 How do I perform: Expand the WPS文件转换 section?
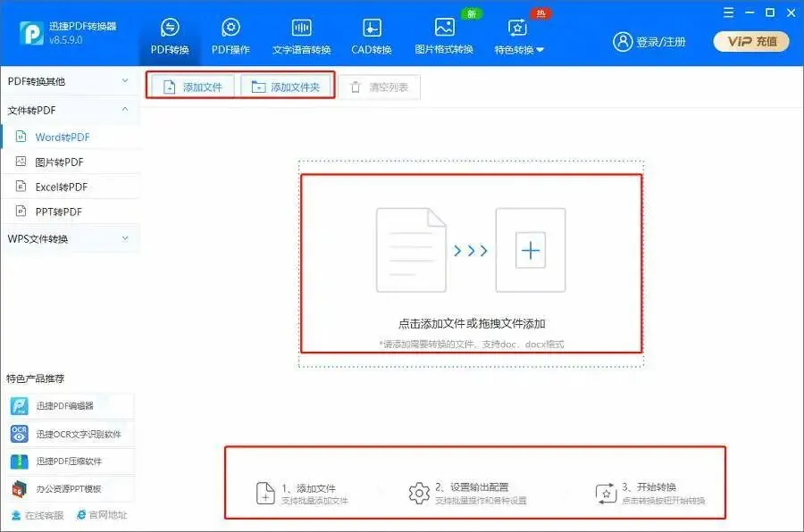70,239
